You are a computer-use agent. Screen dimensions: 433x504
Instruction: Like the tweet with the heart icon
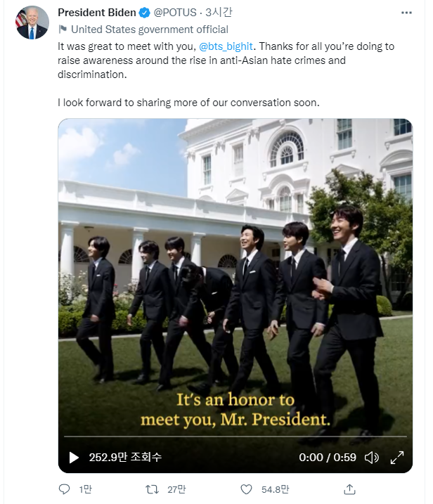[246, 489]
